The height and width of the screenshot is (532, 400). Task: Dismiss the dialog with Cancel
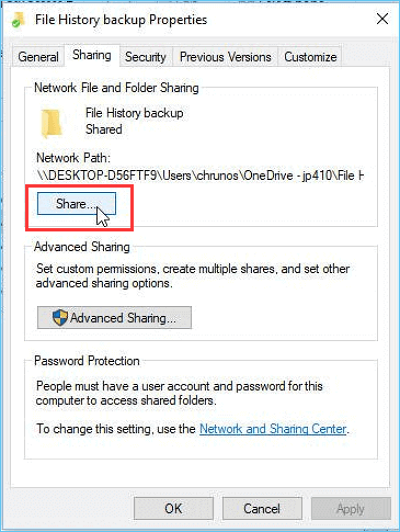[x=262, y=508]
